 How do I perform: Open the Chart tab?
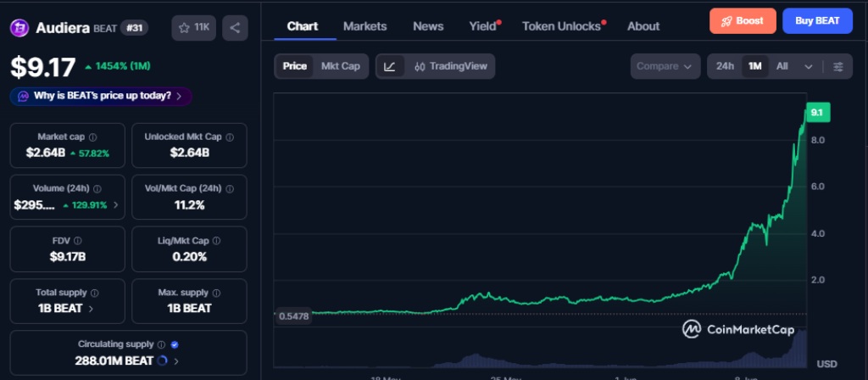click(x=303, y=26)
